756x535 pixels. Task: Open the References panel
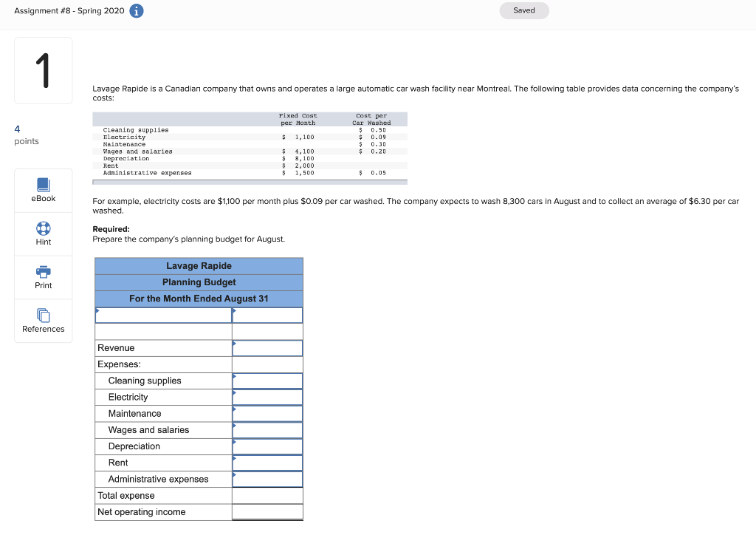(x=43, y=321)
